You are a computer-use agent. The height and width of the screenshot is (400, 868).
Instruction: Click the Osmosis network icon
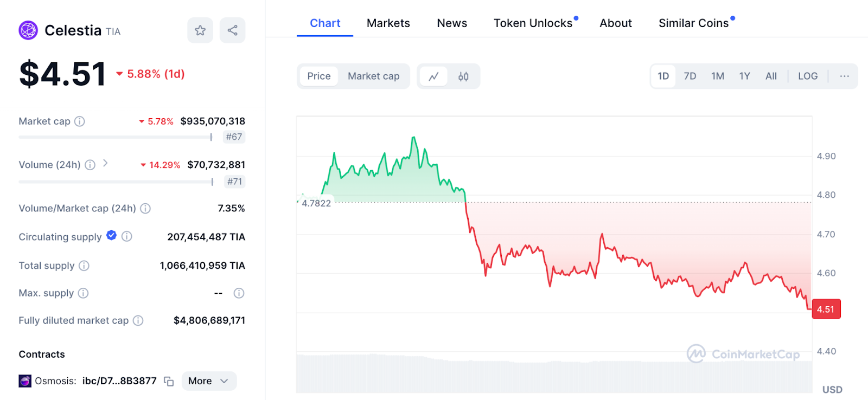(25, 381)
